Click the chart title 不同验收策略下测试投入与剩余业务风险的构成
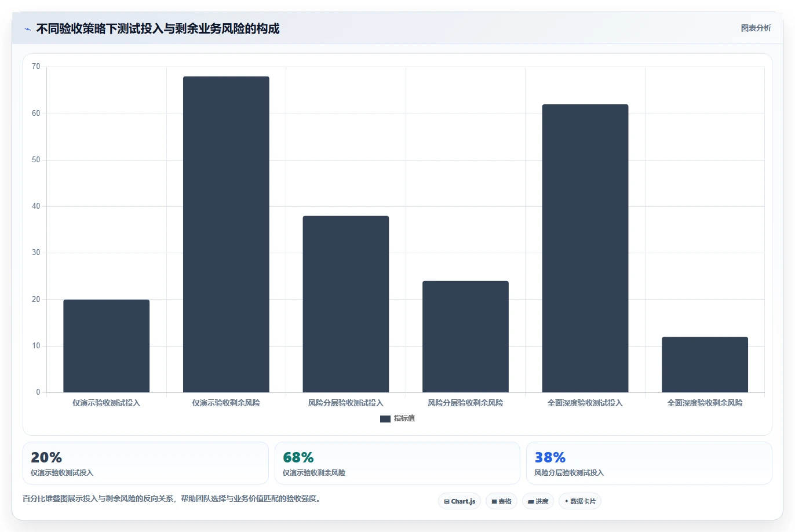This screenshot has width=795, height=532. click(x=158, y=28)
